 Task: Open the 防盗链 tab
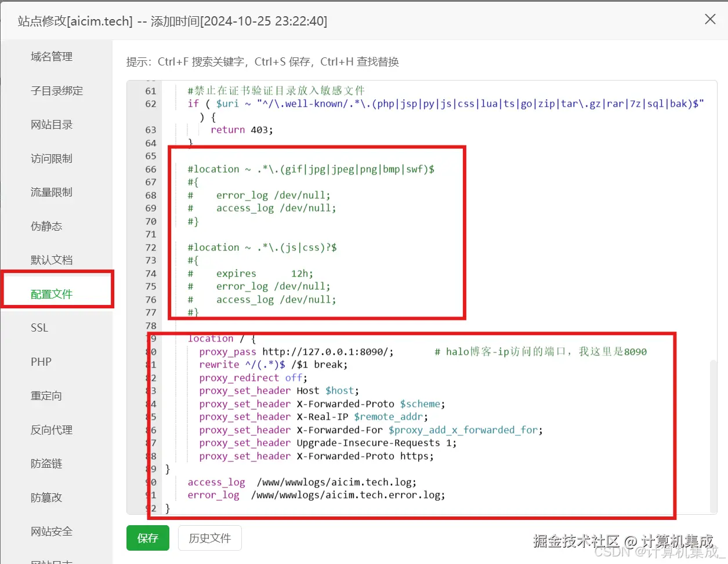click(x=46, y=464)
